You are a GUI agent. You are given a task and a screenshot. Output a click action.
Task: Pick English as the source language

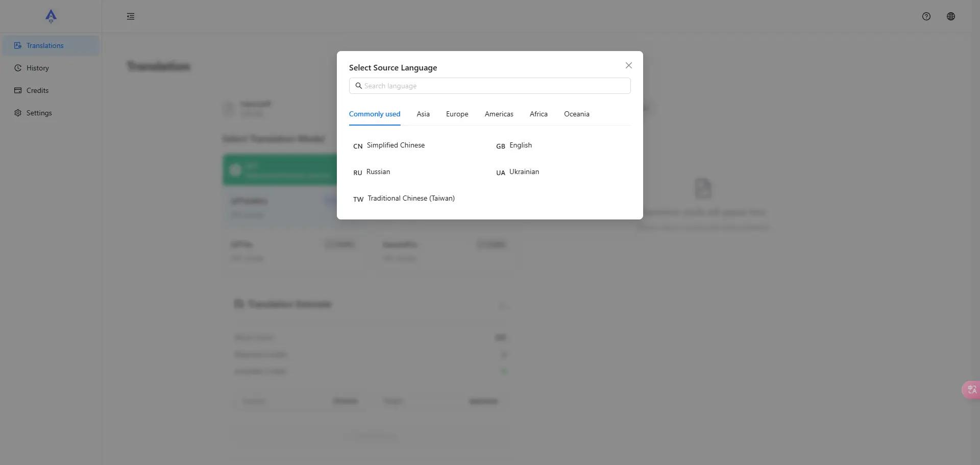[520, 145]
